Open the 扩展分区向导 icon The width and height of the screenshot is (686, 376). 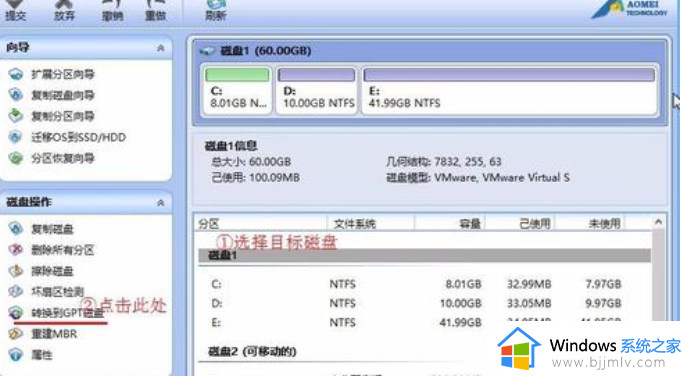pos(16,74)
